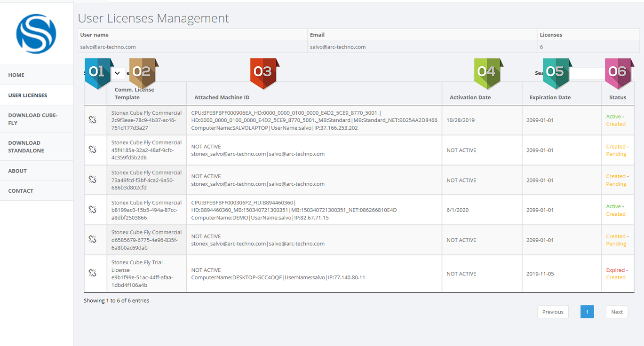Select page 1 button
Image resolution: width=644 pixels, height=346 pixels.
click(x=587, y=312)
